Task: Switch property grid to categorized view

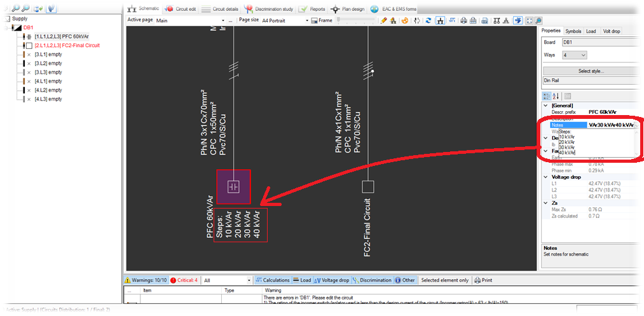Action: (x=547, y=96)
